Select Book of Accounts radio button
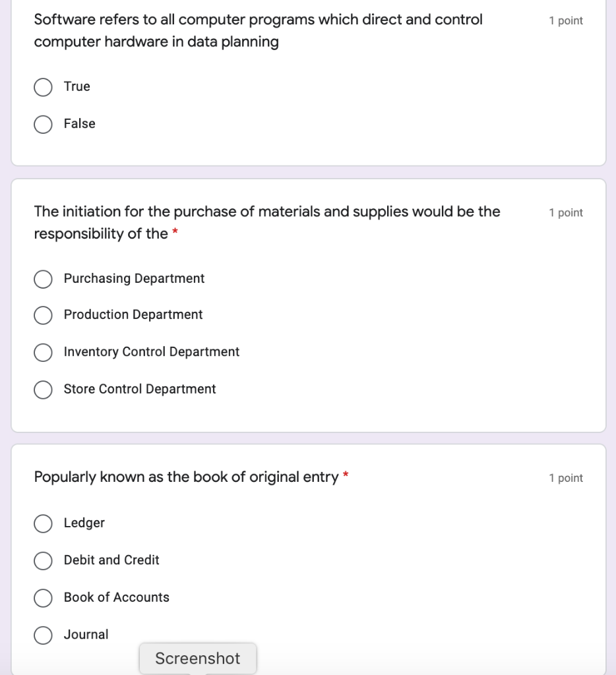616x675 pixels. coord(44,598)
